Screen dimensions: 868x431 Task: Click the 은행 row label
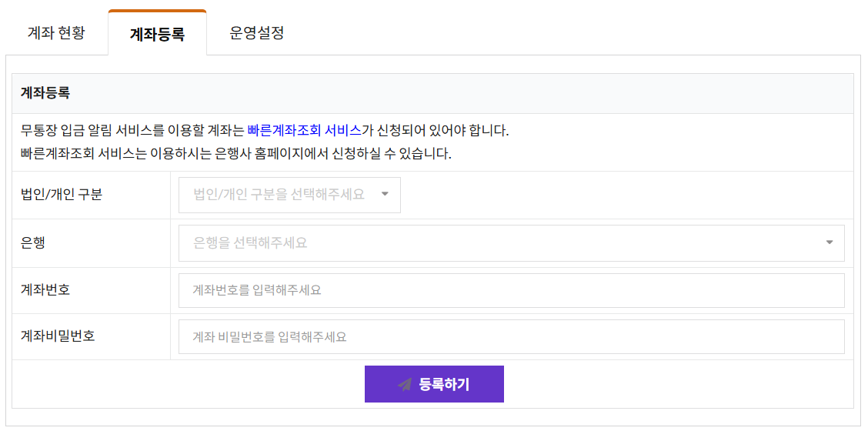(33, 242)
